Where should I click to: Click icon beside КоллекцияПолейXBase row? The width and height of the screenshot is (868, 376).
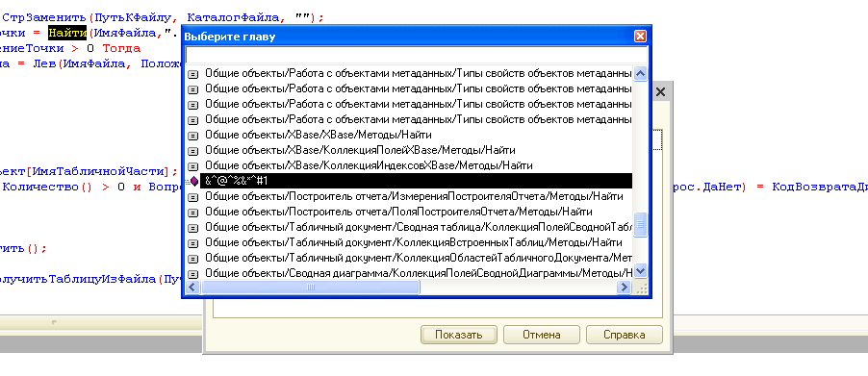click(x=192, y=150)
